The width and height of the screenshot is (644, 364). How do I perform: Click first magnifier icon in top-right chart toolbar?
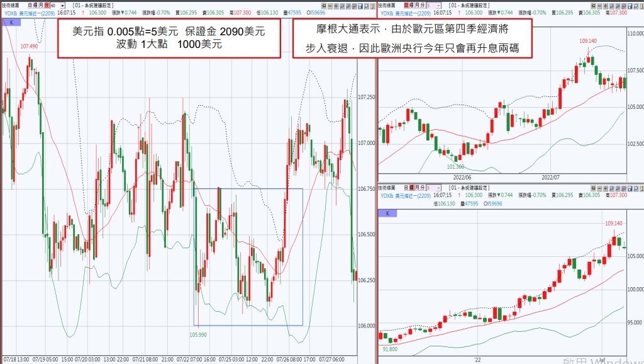pyautogui.click(x=611, y=6)
